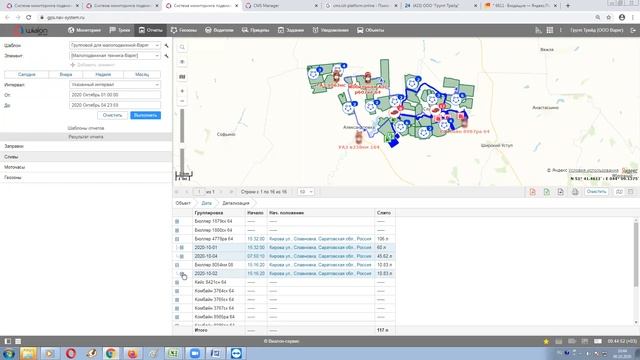Select the Месяц period button
The height and width of the screenshot is (360, 640).
142,75
